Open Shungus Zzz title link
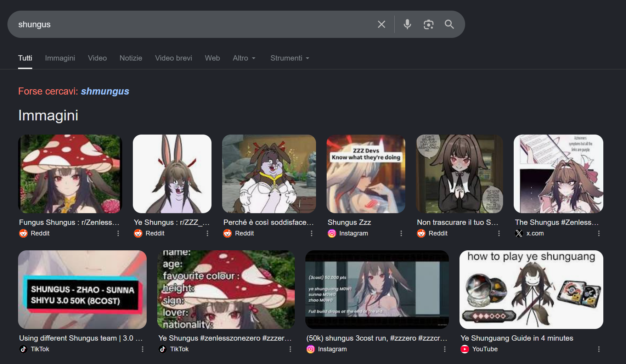 tap(349, 222)
